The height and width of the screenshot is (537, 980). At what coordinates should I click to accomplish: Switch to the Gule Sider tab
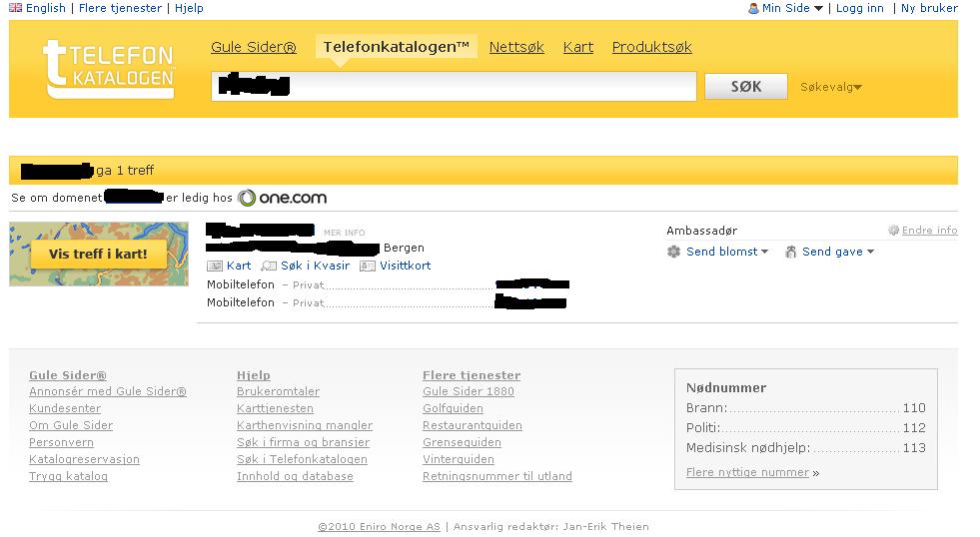[253, 47]
